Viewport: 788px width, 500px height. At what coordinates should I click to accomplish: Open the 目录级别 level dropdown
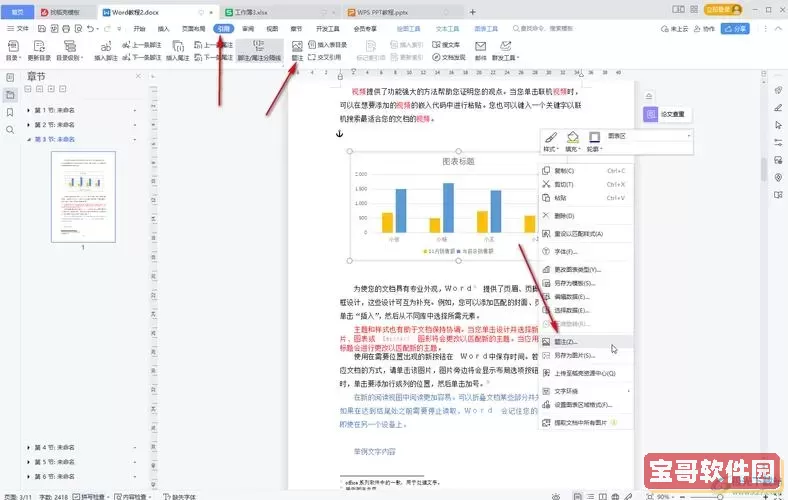pyautogui.click(x=69, y=51)
